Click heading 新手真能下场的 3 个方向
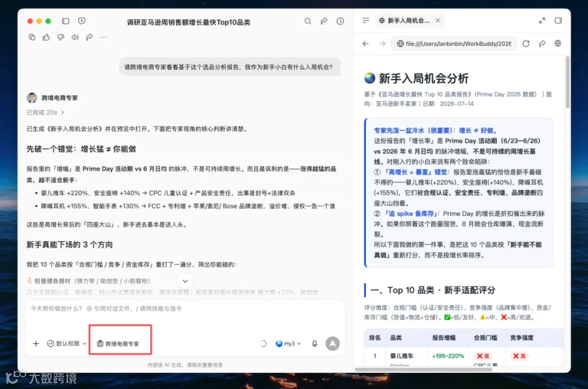 (70, 245)
